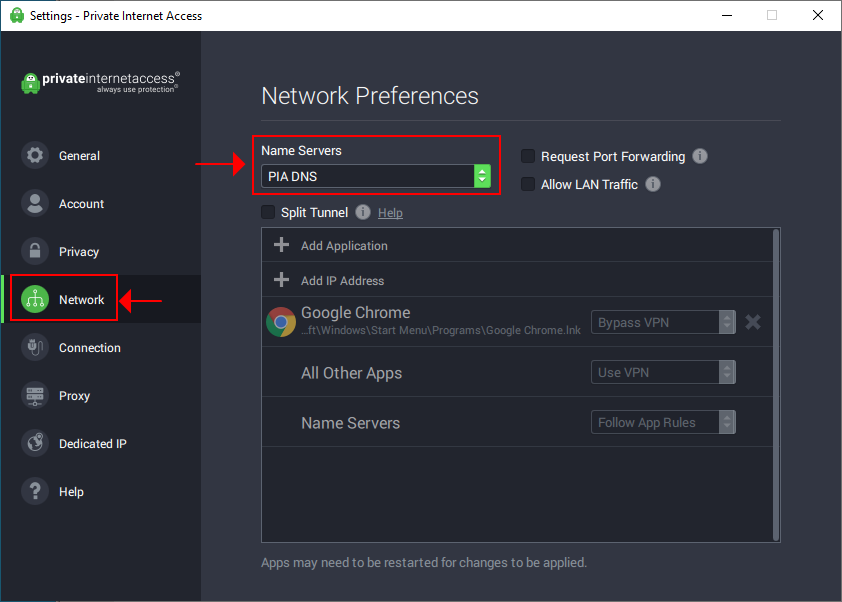Open the PIA DNS name servers dropdown
Image resolution: width=842 pixels, height=602 pixels.
click(x=375, y=176)
